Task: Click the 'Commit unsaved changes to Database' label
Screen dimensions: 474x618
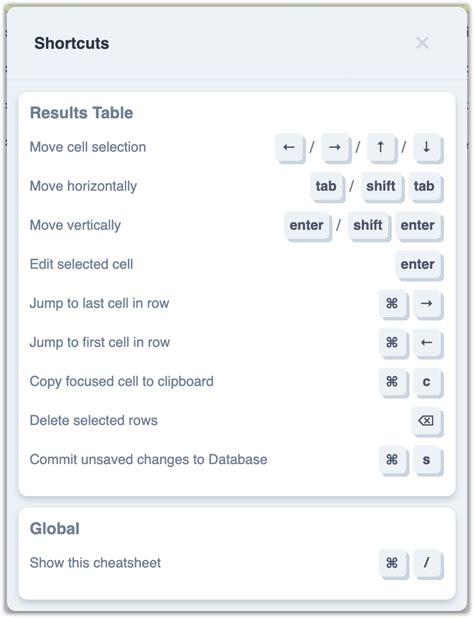Action: pos(149,460)
